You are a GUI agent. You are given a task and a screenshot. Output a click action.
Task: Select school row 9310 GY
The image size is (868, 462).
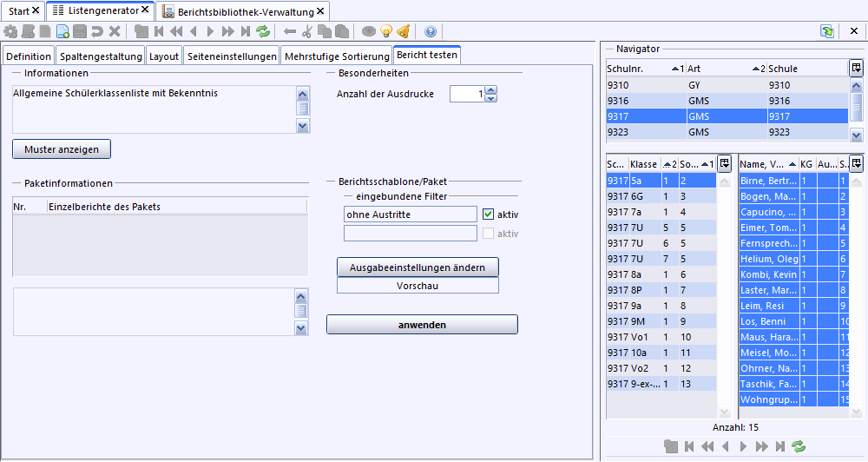tap(727, 85)
